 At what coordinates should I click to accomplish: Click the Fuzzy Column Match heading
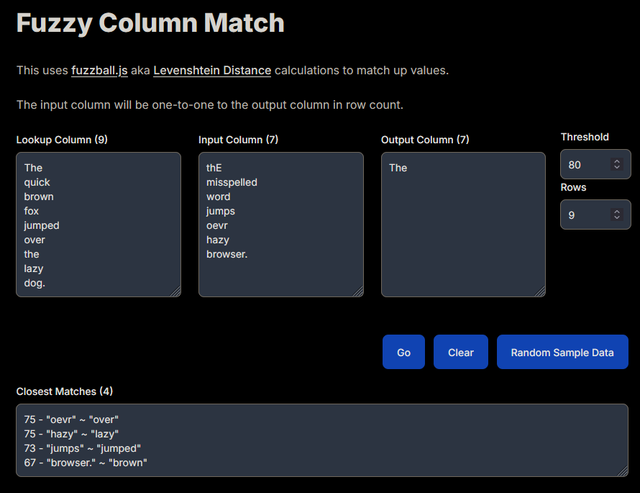(150, 23)
